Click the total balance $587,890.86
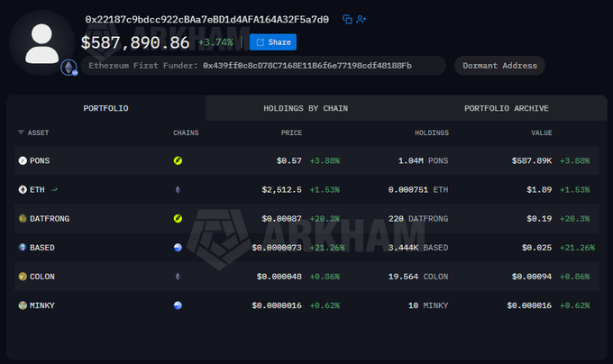Viewport: 613px width, 364px height. (x=135, y=42)
